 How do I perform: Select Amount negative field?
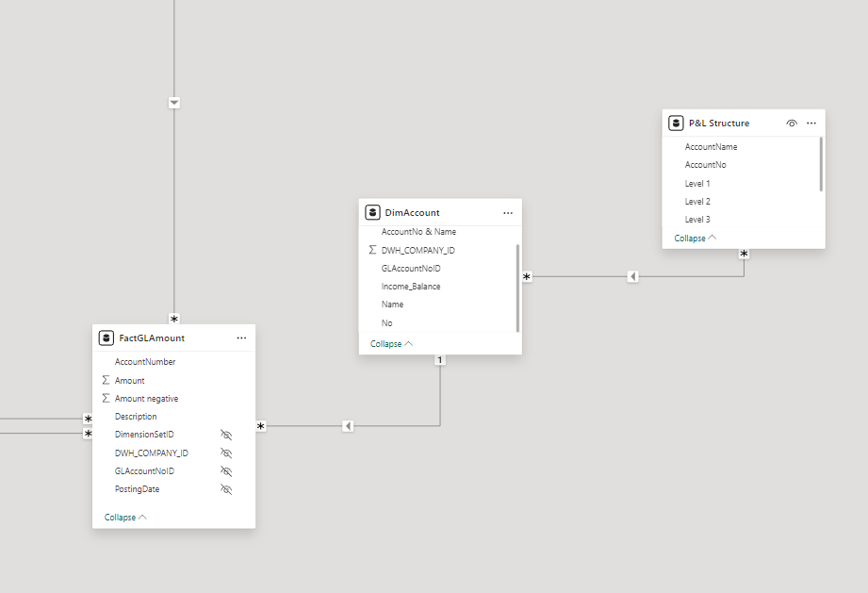[x=147, y=399]
